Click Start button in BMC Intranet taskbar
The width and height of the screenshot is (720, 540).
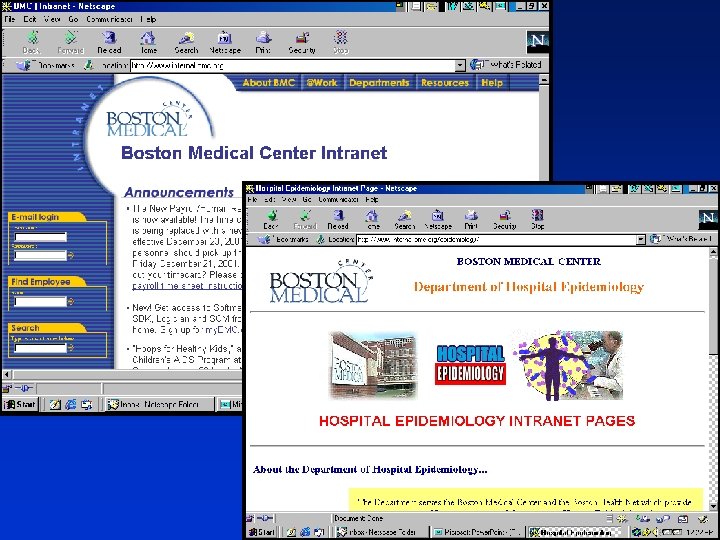click(19, 404)
